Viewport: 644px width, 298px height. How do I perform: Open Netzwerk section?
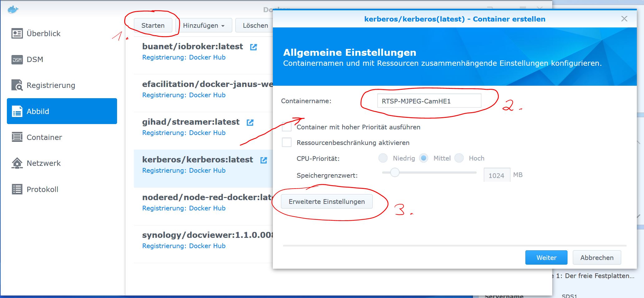(x=62, y=163)
